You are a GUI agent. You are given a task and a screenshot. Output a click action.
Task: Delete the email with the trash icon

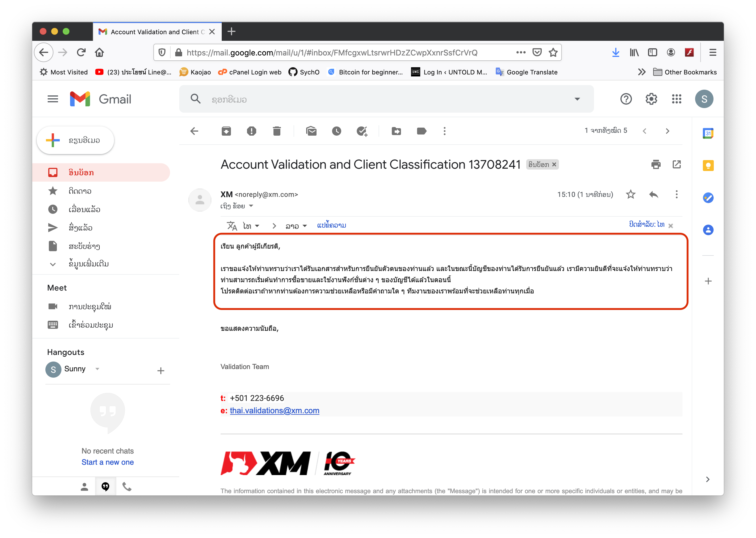coord(277,131)
